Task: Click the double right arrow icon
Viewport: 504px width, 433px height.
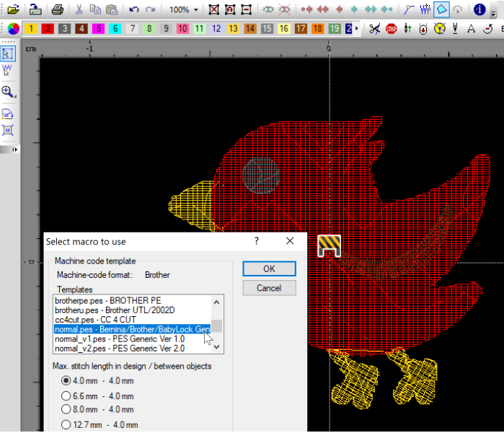Action: coord(371,9)
